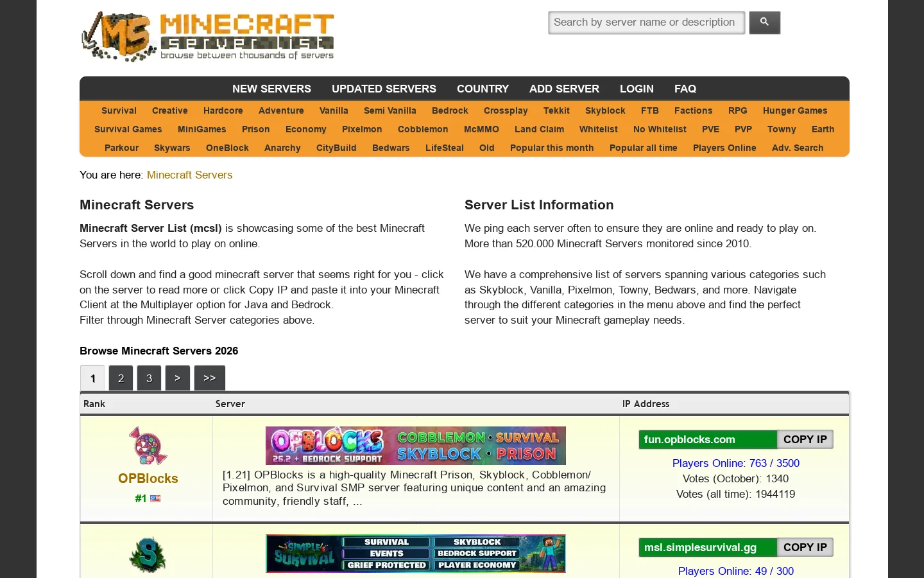Select the Hardcore category link

[223, 110]
